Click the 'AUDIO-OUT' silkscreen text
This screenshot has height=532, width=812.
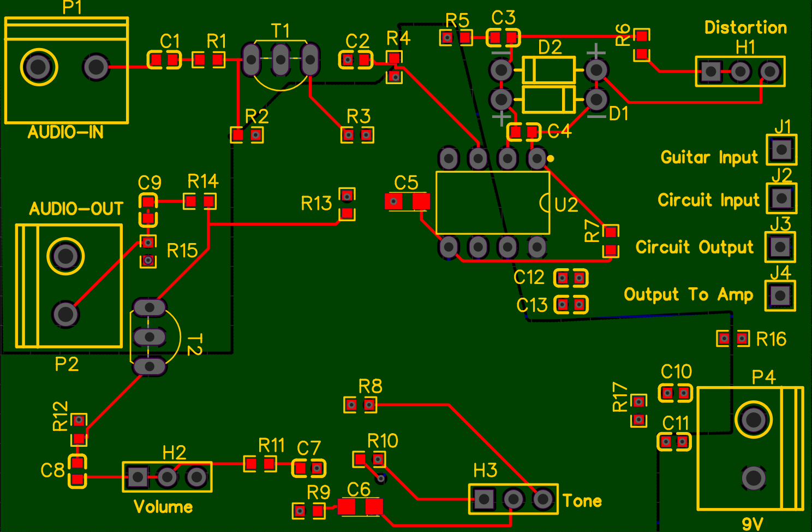point(76,209)
